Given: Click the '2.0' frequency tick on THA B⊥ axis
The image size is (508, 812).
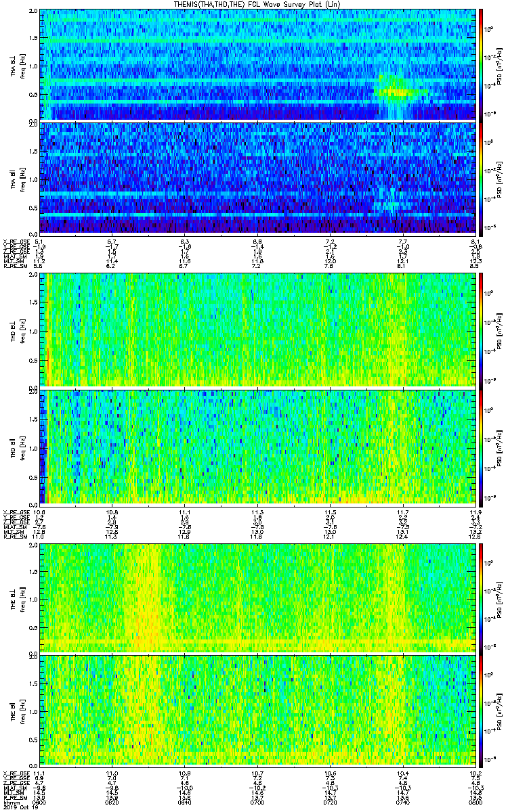Looking at the screenshot, I should pyautogui.click(x=33, y=12).
